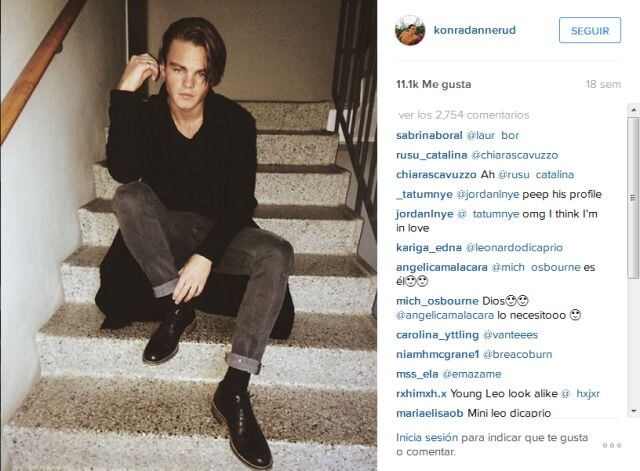Open the konradannerud username link
This screenshot has width=640, height=471.
(x=475, y=30)
